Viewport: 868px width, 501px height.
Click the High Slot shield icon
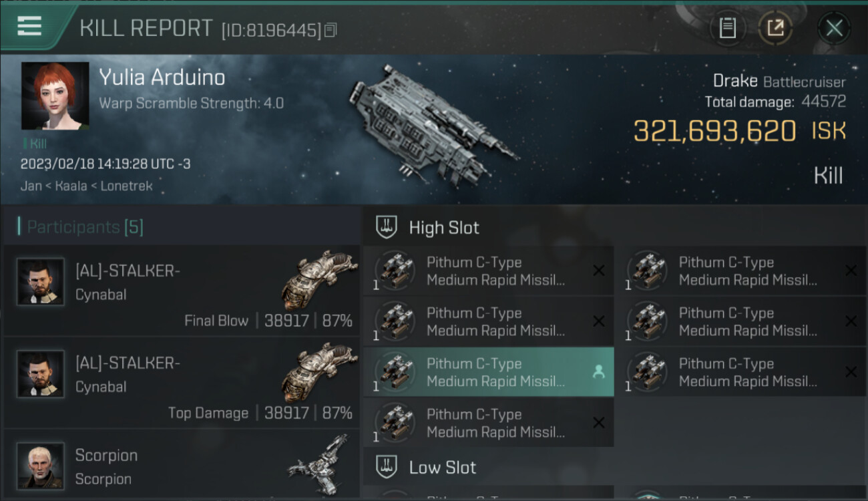[x=386, y=227]
